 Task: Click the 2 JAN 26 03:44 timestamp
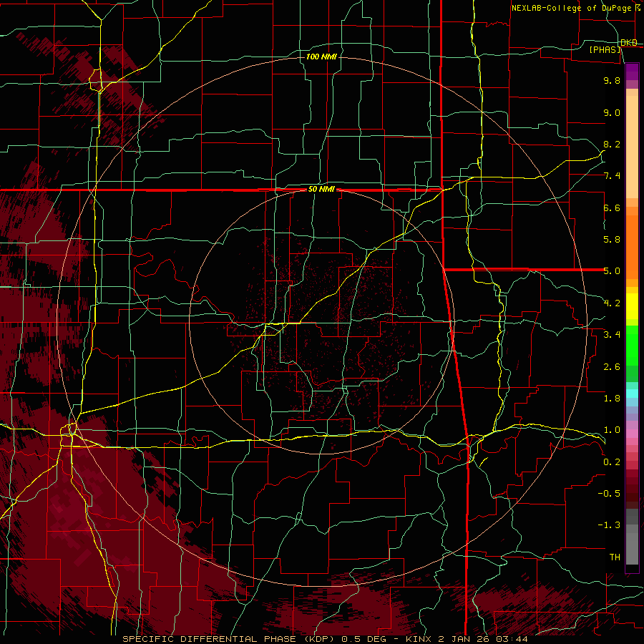pos(484,639)
